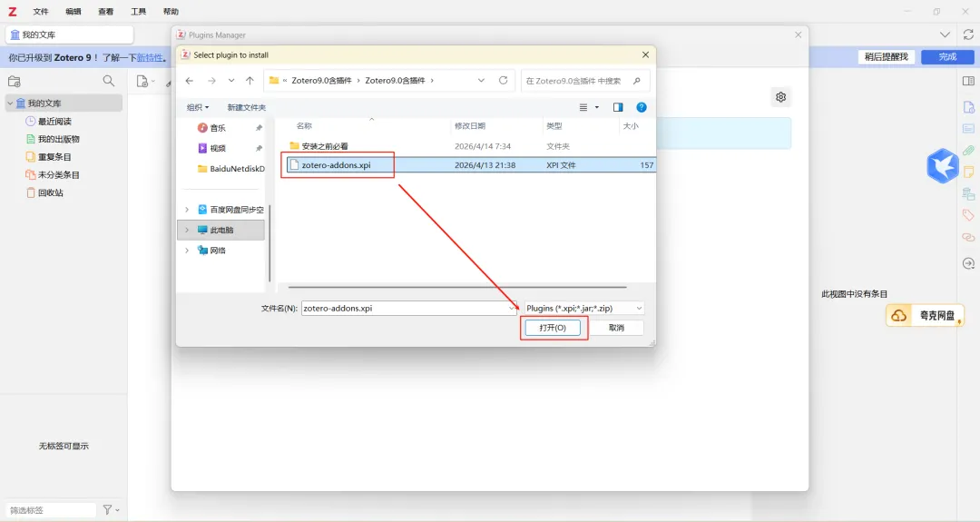Open the recent locations dropdown arrow

pyautogui.click(x=231, y=81)
